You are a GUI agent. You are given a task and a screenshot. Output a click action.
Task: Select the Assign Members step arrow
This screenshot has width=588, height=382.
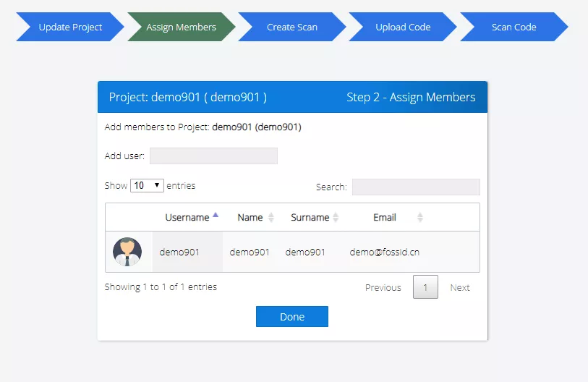181,27
